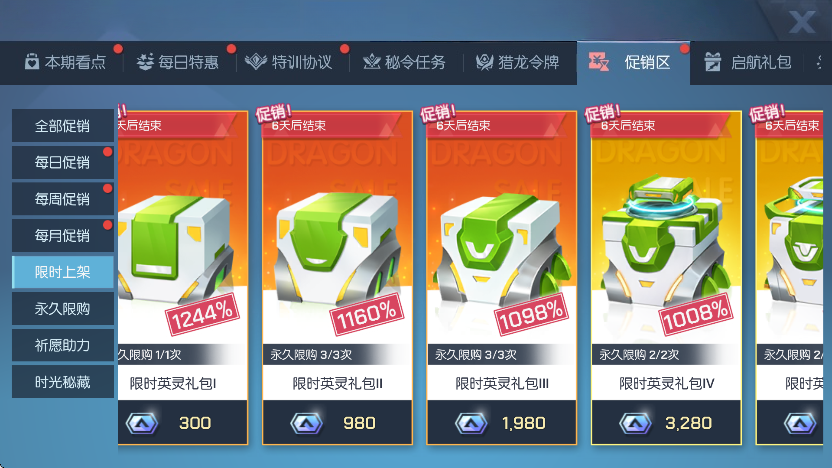The height and width of the screenshot is (468, 832).
Task: Switch to the 秘令任务 tab
Action: click(x=405, y=63)
